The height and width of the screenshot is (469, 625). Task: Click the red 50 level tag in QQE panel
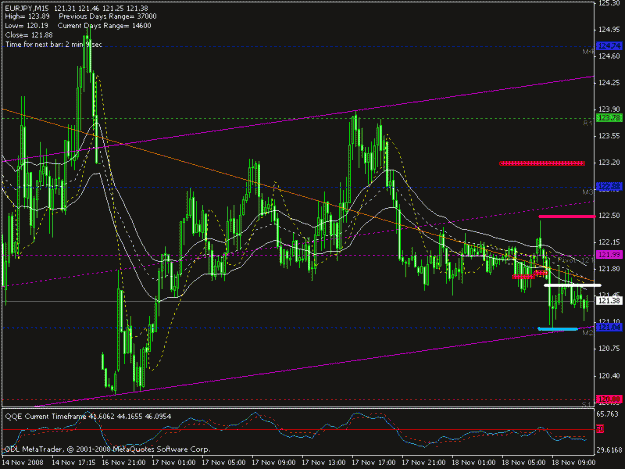coord(600,429)
